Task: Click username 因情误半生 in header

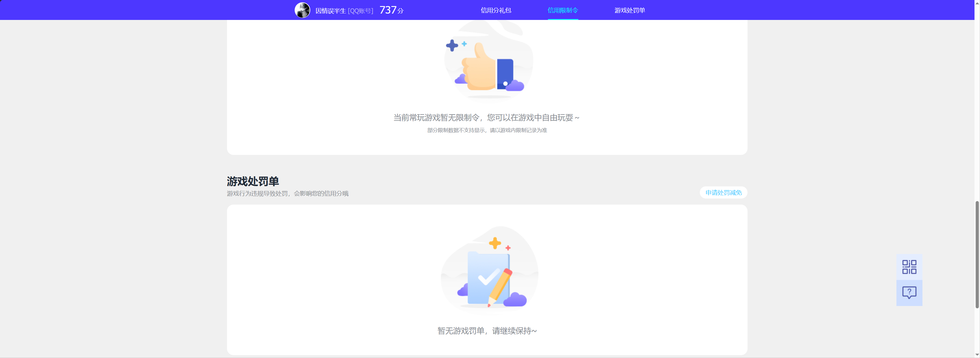Action: [331, 11]
